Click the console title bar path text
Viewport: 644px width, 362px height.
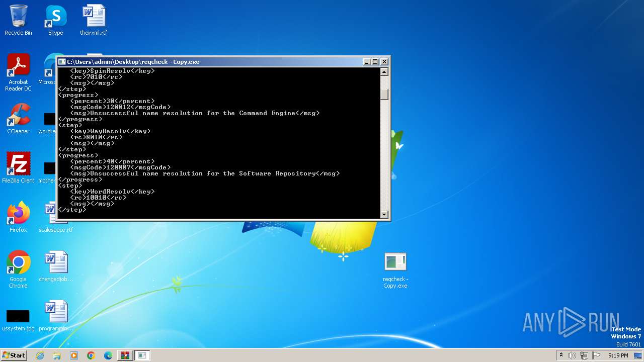click(133, 62)
